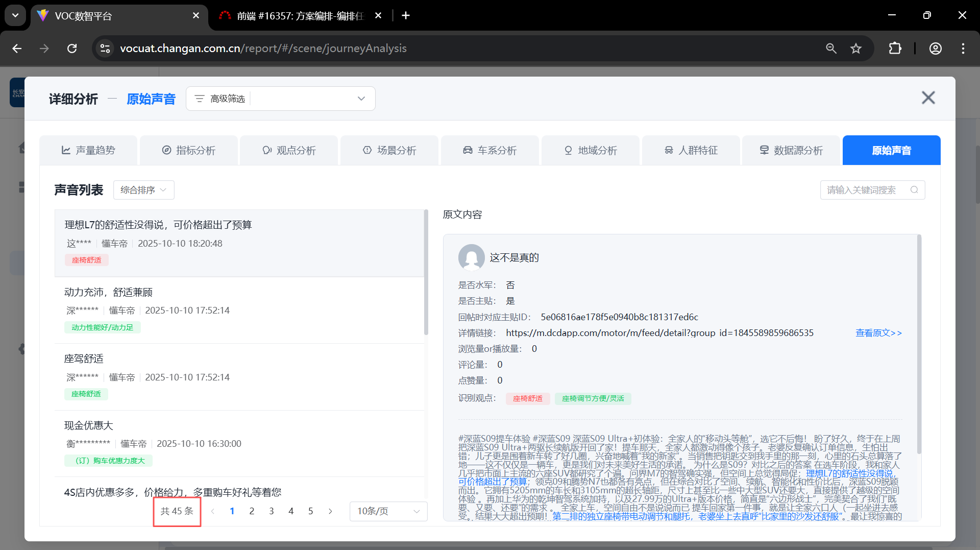The height and width of the screenshot is (550, 980).
Task: Go to next page arrow in pagination
Action: [330, 511]
